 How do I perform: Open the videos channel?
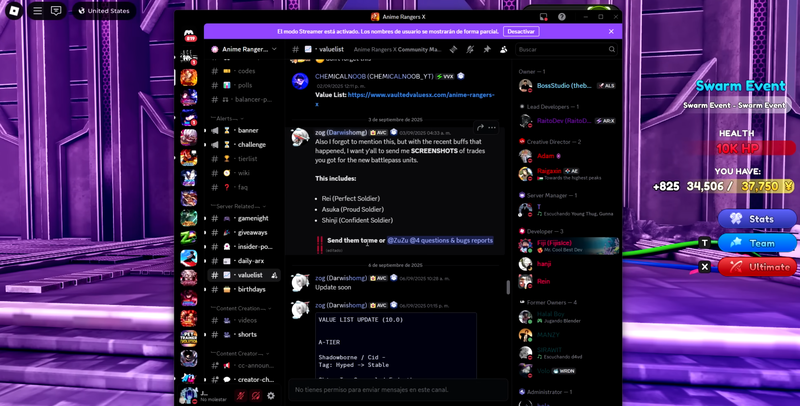pyautogui.click(x=244, y=320)
